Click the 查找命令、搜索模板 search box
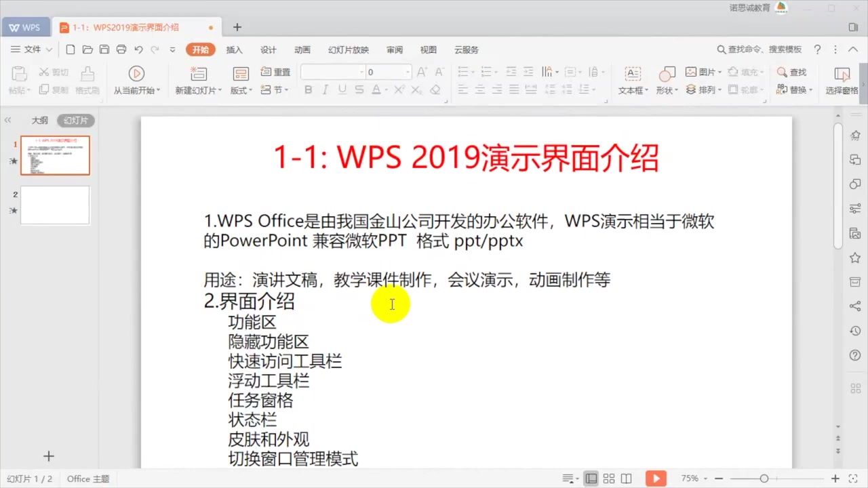The width and height of the screenshot is (868, 488). click(x=759, y=49)
